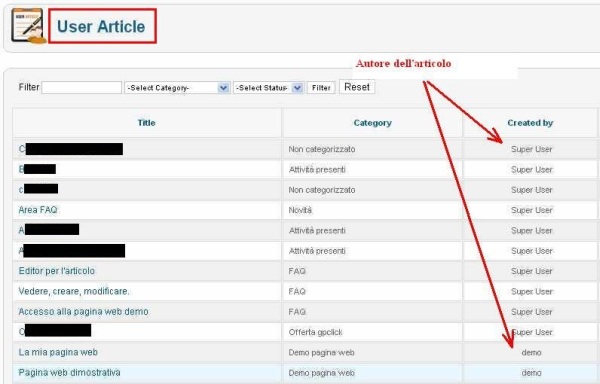Open La mia pagina web article
This screenshot has width=600, height=384.
point(58,352)
